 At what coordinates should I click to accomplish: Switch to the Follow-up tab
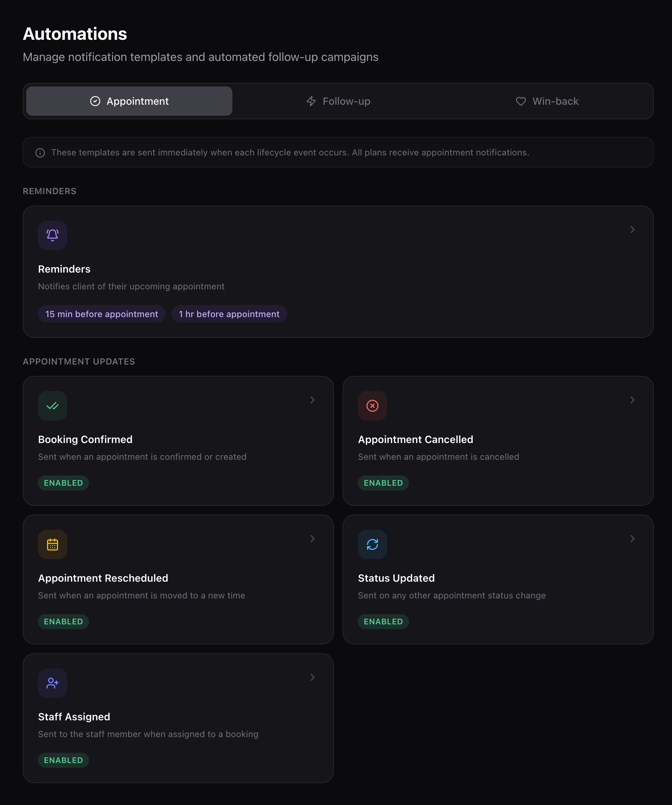[338, 101]
